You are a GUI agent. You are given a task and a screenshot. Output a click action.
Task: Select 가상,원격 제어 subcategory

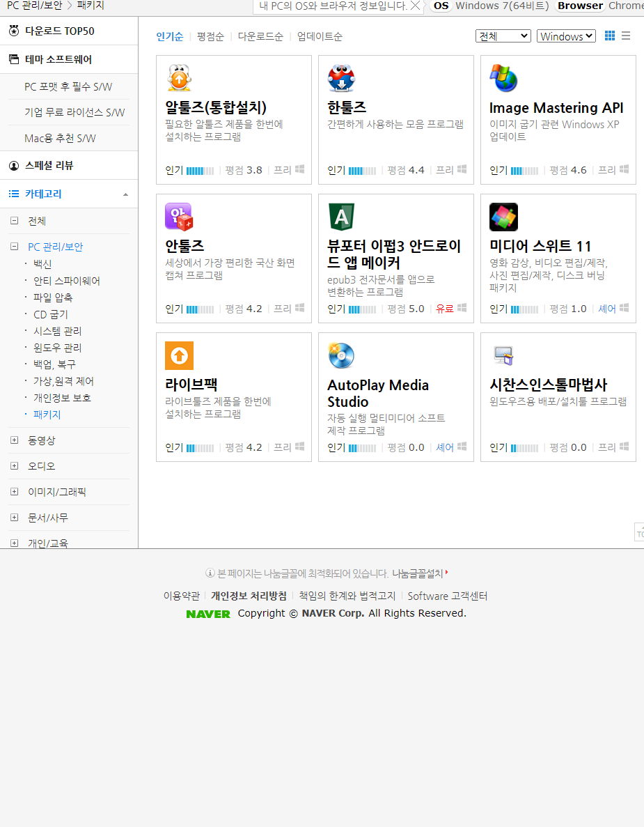tap(63, 381)
